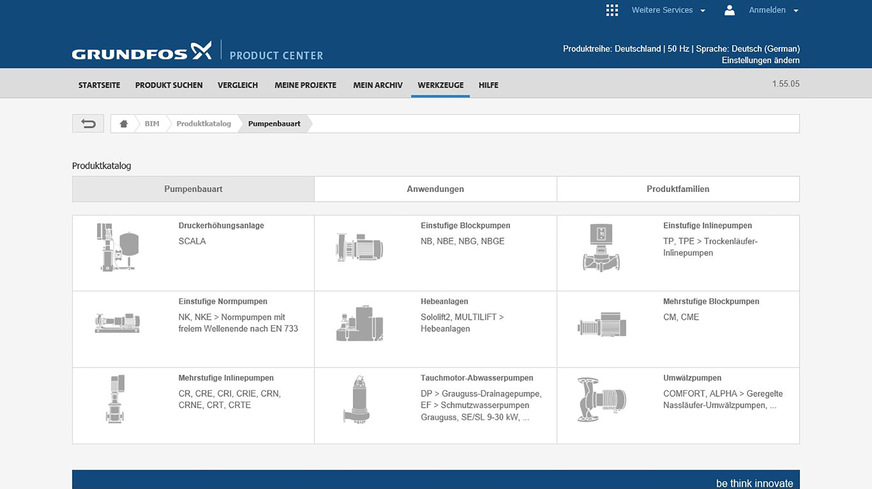Click the Grundfos logo
This screenshot has height=489, width=872.
[142, 52]
